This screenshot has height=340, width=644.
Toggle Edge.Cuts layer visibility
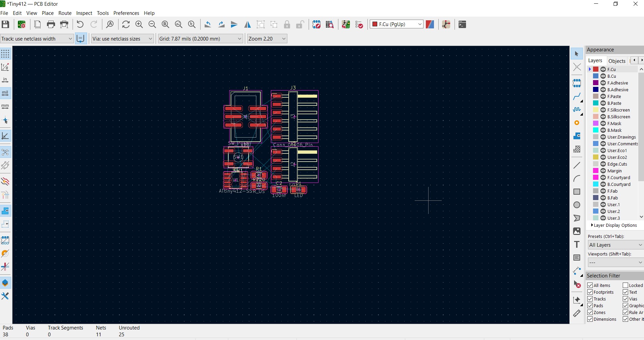click(603, 164)
